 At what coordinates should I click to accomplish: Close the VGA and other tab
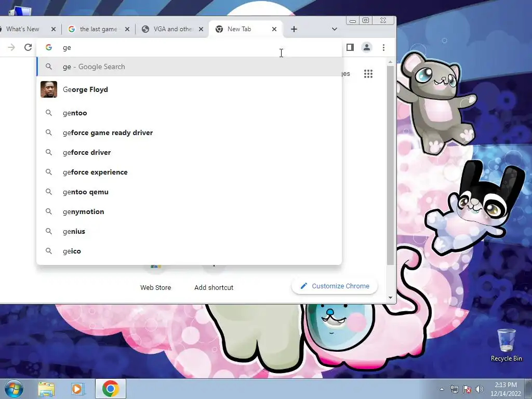[201, 29]
